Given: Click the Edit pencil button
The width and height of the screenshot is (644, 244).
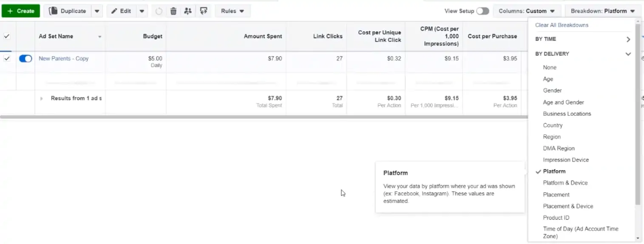Looking at the screenshot, I should [x=122, y=11].
